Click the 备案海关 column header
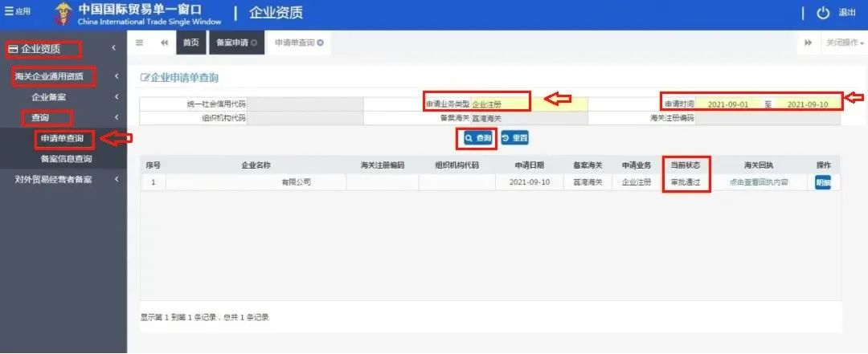Viewport: 868px width, 354px height. tap(588, 165)
